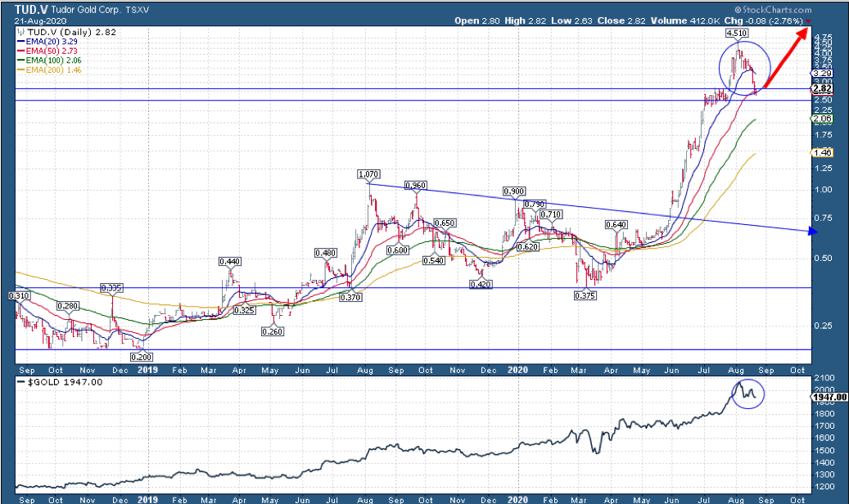Click the 0.200 low price label

pyautogui.click(x=142, y=357)
